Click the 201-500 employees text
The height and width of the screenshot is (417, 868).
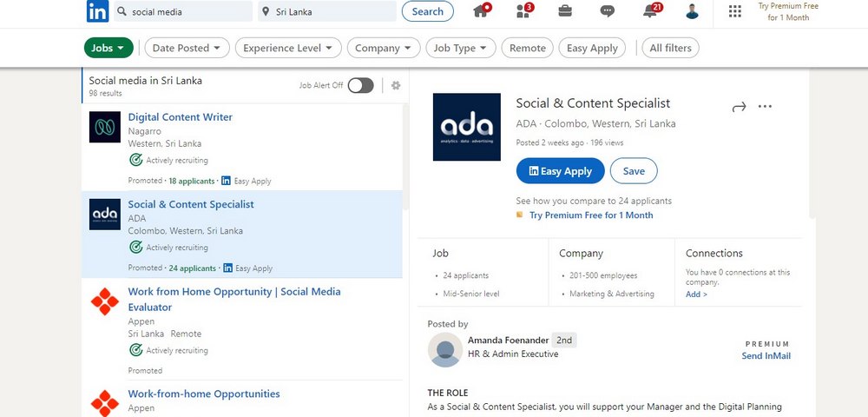click(603, 275)
